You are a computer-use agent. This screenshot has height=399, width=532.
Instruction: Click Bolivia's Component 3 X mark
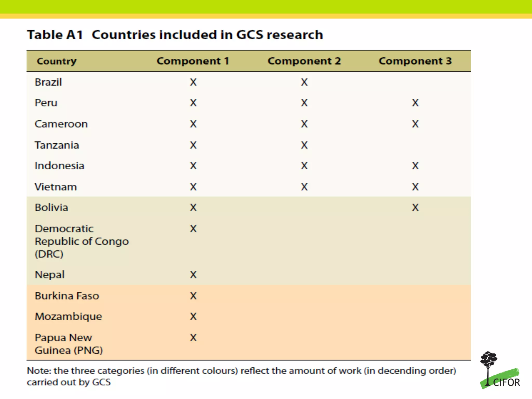[415, 208]
